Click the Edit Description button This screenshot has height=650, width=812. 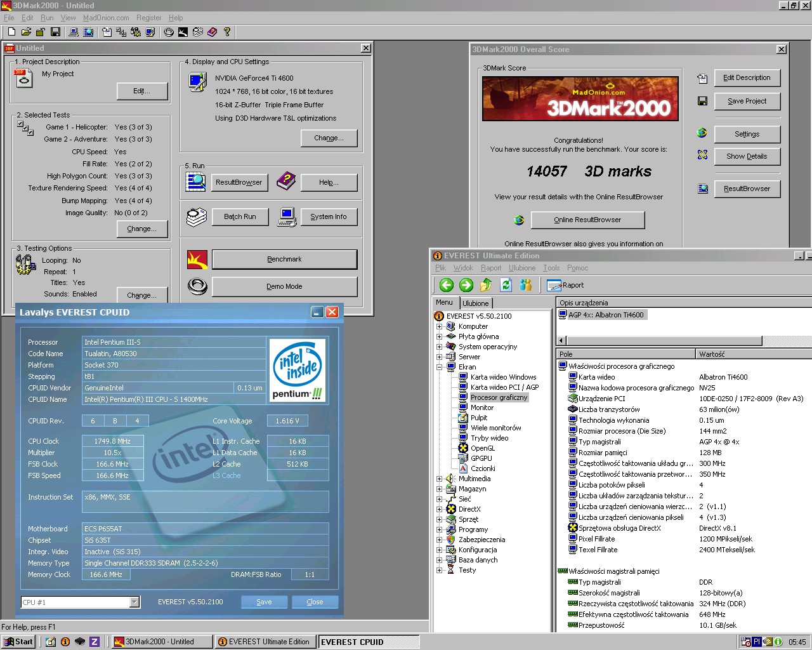tap(747, 77)
